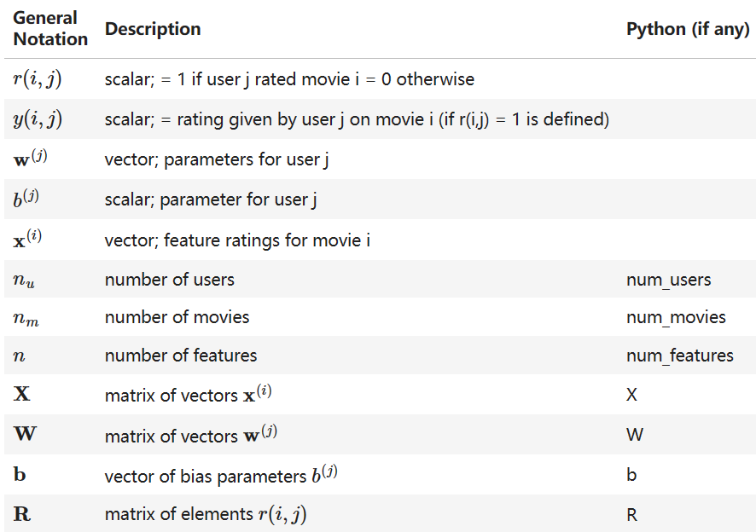
Task: Click the 'num_movies' Python variable
Action: 676,317
